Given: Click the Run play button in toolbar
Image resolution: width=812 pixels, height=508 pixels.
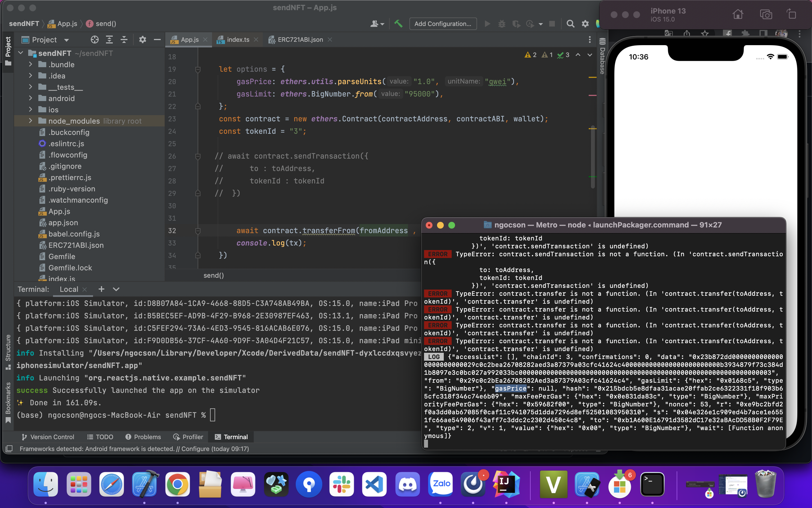Looking at the screenshot, I should 487,23.
